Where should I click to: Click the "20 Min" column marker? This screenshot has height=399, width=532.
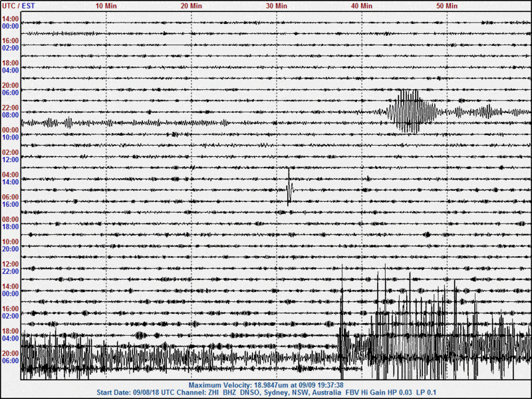tap(191, 6)
